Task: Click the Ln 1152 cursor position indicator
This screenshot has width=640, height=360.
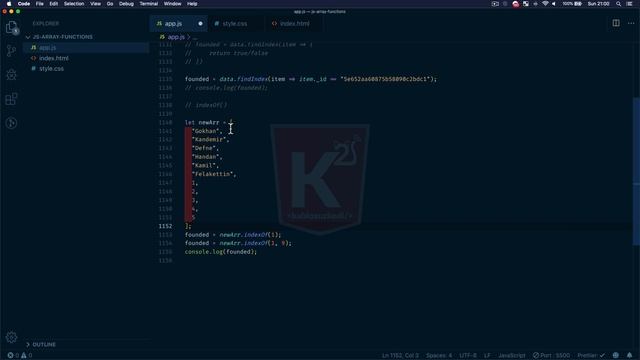Action: [400, 355]
